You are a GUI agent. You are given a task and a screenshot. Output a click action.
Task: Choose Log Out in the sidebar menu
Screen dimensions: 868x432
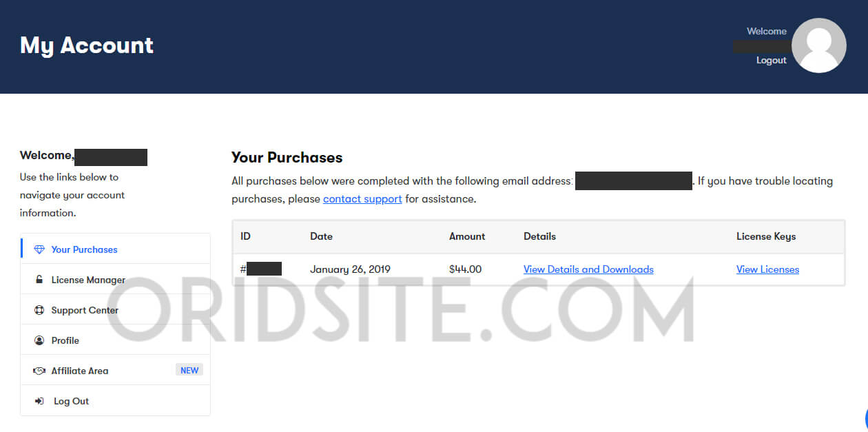click(x=116, y=401)
